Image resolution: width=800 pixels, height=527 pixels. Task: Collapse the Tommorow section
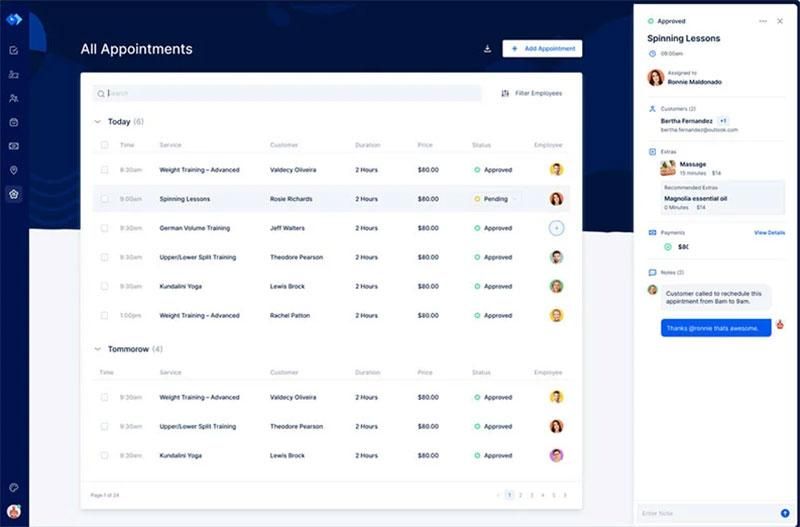point(97,349)
